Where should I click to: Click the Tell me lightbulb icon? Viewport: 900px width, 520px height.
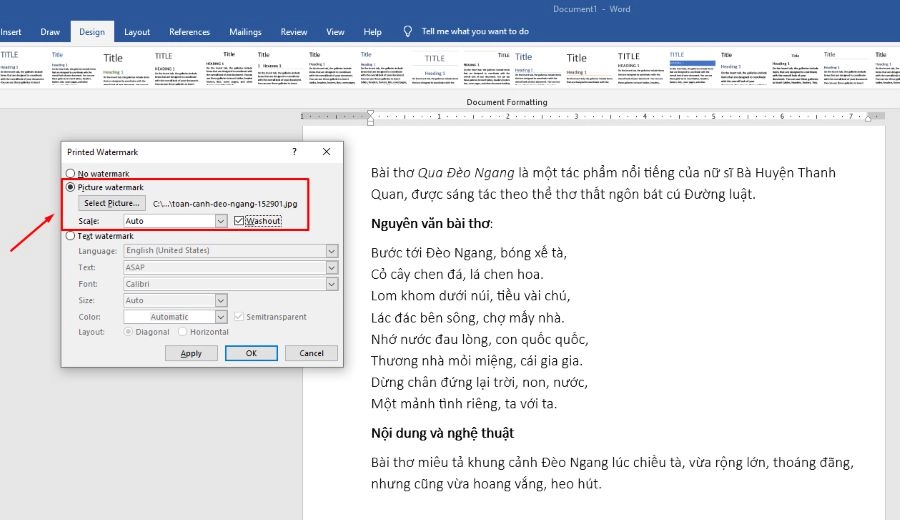[x=407, y=31]
